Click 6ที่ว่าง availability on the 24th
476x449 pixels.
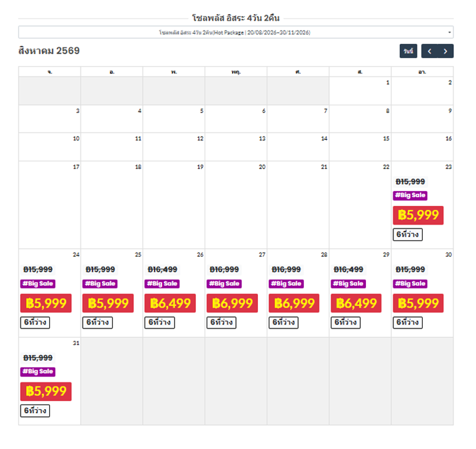coord(35,322)
